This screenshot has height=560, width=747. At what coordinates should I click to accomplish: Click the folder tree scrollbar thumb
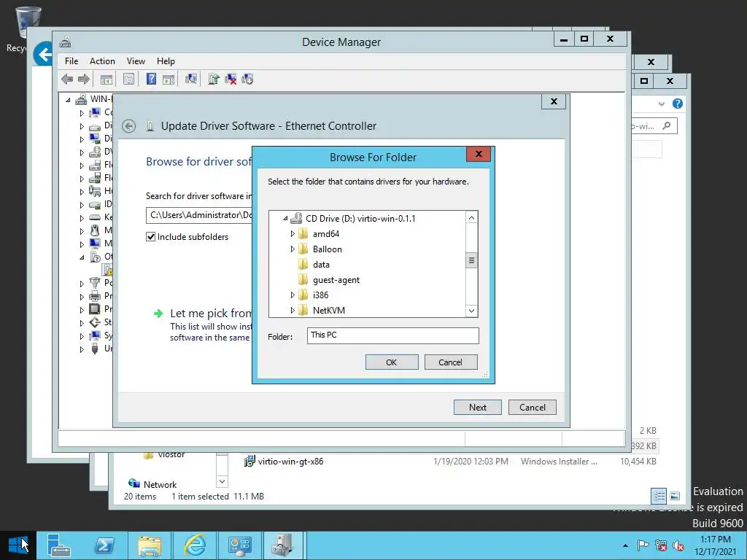click(x=471, y=260)
